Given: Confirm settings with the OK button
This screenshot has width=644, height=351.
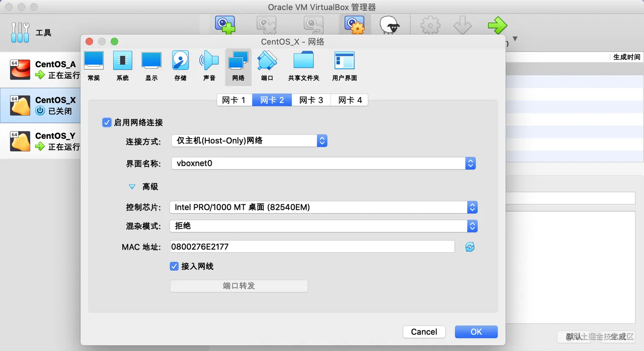Looking at the screenshot, I should point(476,332).
